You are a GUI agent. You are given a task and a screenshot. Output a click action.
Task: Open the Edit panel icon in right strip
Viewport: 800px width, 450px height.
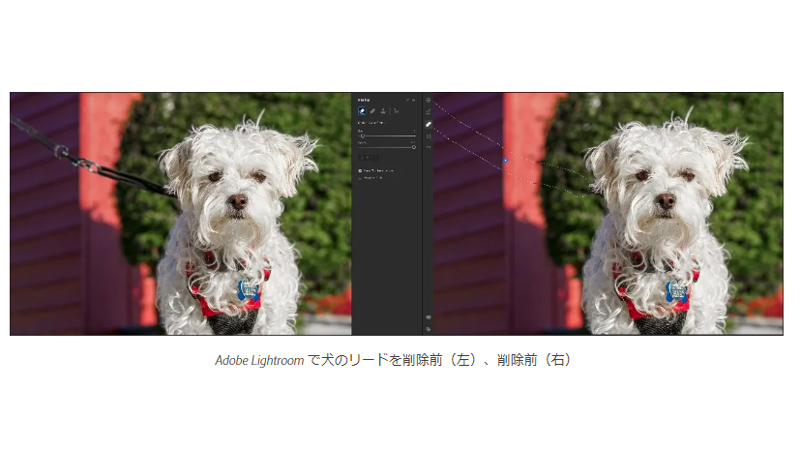point(429,101)
